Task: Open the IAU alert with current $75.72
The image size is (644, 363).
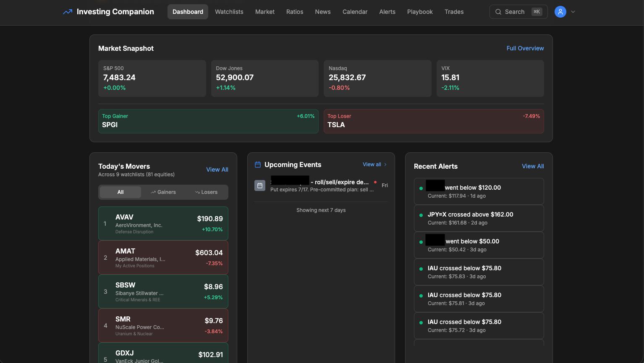Action: [479, 326]
